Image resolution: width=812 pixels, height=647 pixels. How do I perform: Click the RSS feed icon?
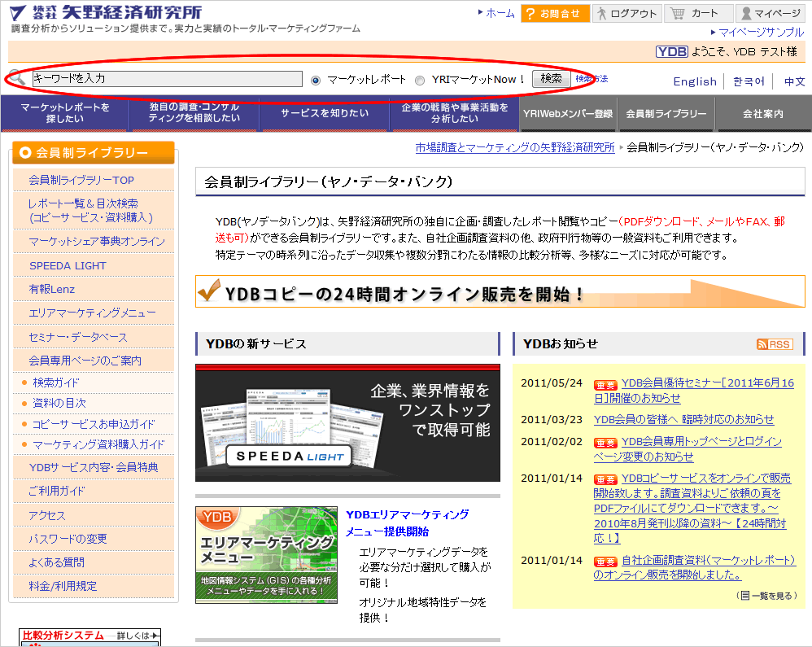click(x=774, y=344)
